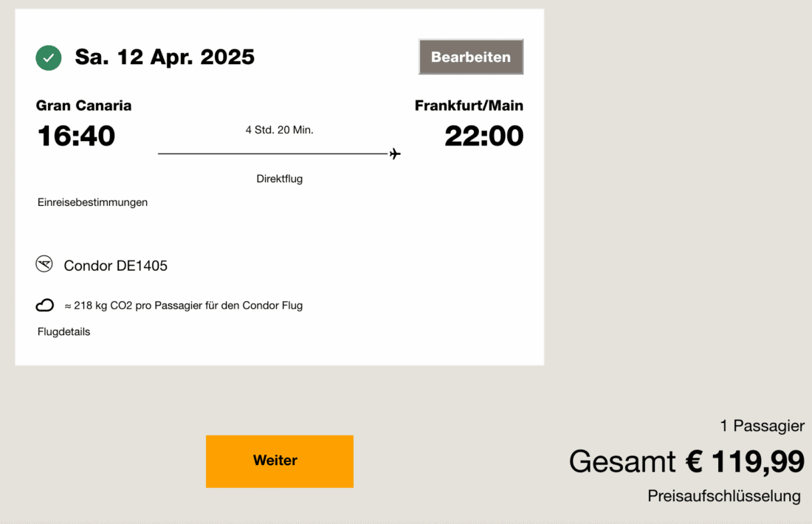Click the Direktflug label
812x524 pixels.
[279, 179]
